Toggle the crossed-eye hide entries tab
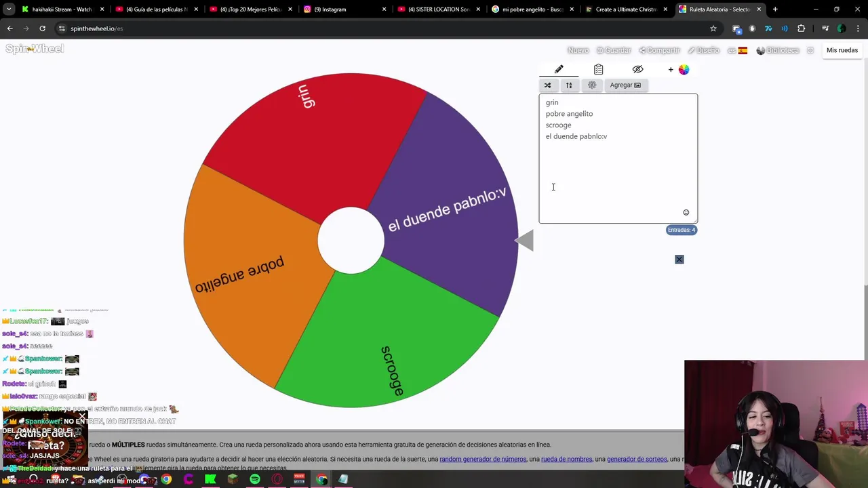 [x=637, y=69]
